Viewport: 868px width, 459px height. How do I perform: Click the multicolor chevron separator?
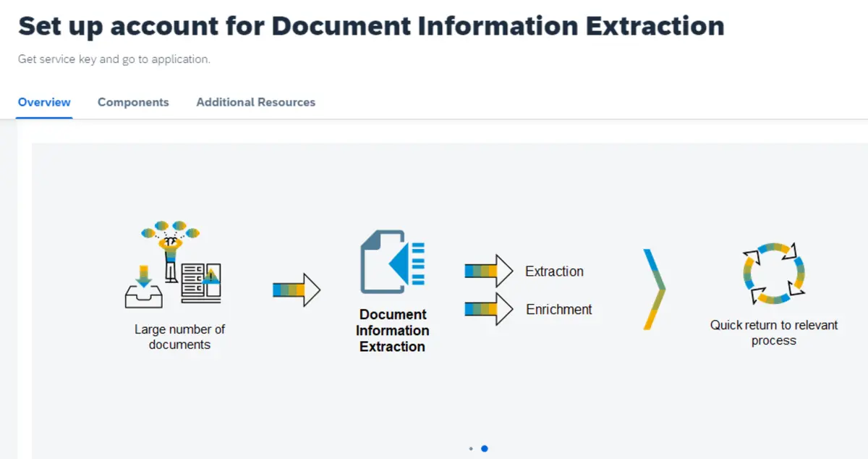654,290
